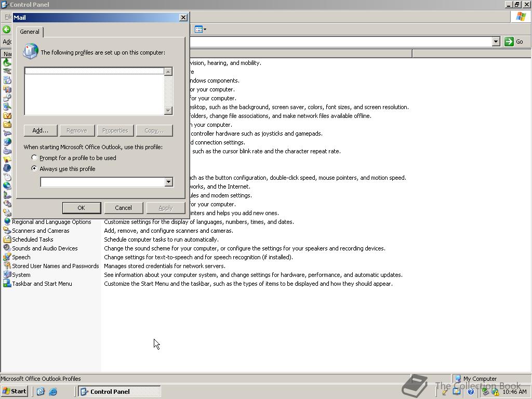Click the 10:46 AM clock in the tray
Viewport: 532px width, 399px height.
[514, 392]
